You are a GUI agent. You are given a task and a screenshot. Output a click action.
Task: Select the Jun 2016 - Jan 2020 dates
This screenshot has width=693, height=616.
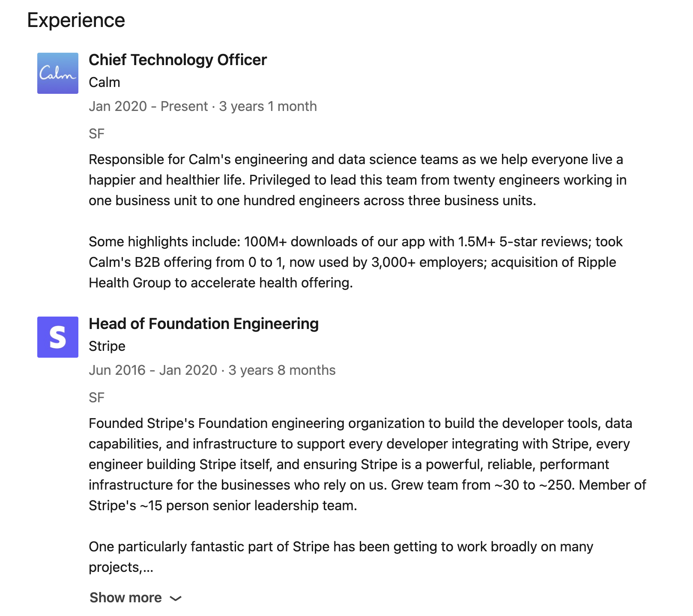pos(153,370)
